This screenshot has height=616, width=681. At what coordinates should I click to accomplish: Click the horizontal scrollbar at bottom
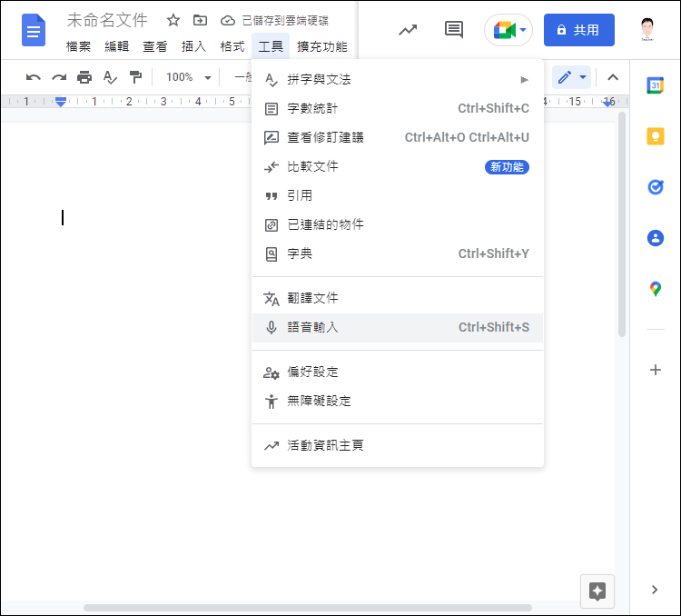click(x=308, y=607)
